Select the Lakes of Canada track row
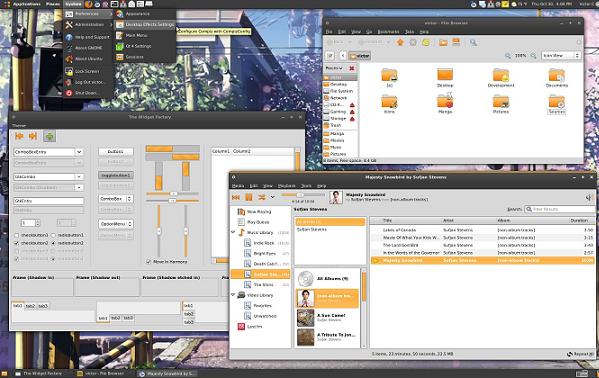599x378 pixels. [x=482, y=230]
